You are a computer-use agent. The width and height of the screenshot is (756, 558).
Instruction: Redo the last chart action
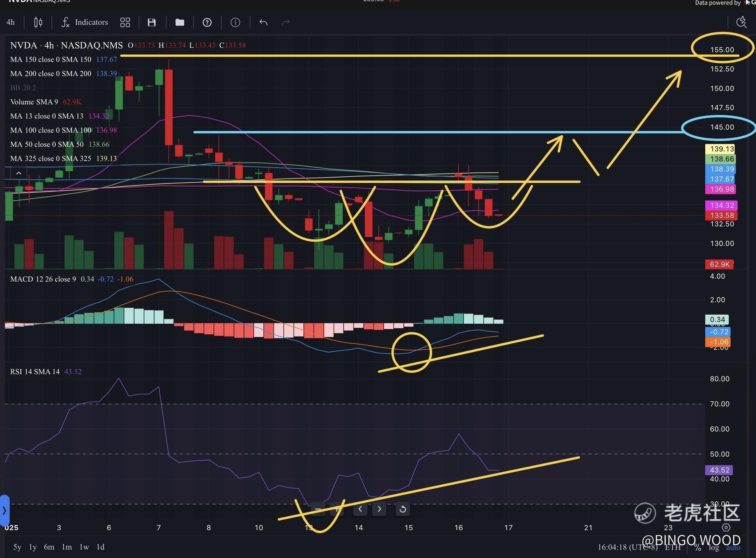tap(286, 22)
